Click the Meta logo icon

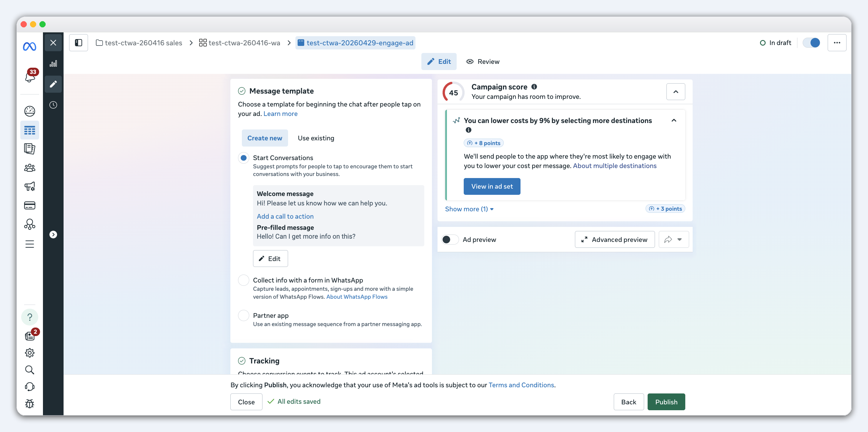30,46
